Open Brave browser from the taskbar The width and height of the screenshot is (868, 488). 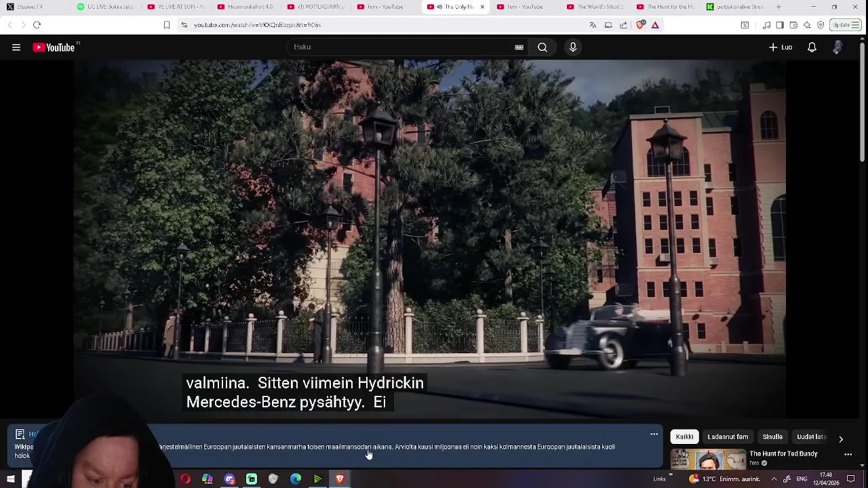pyautogui.click(x=340, y=479)
